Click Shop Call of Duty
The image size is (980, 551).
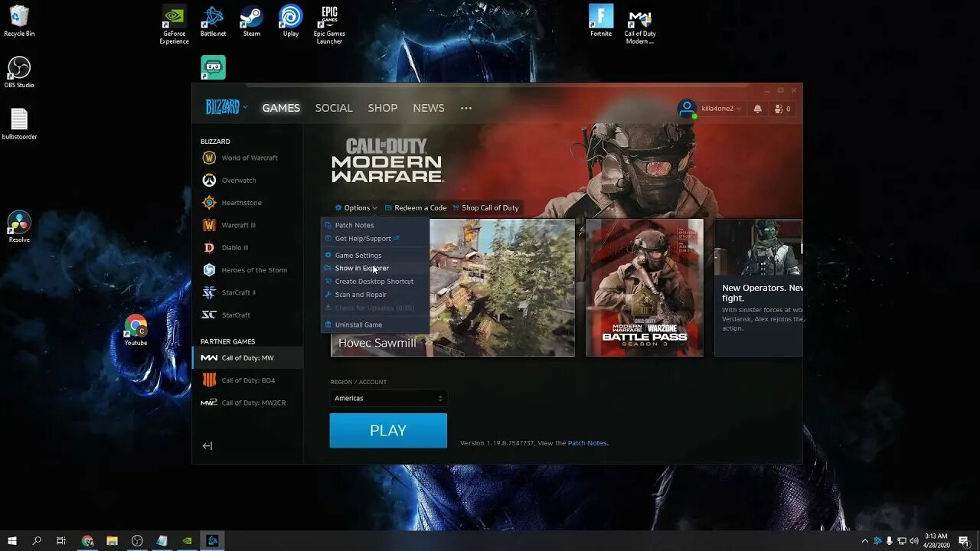pyautogui.click(x=485, y=207)
